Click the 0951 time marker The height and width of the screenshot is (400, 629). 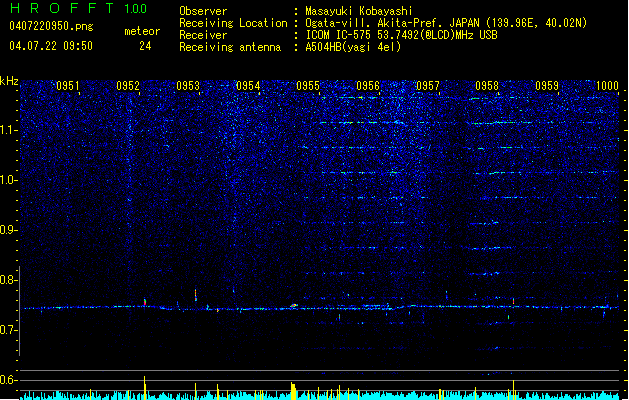[67, 86]
